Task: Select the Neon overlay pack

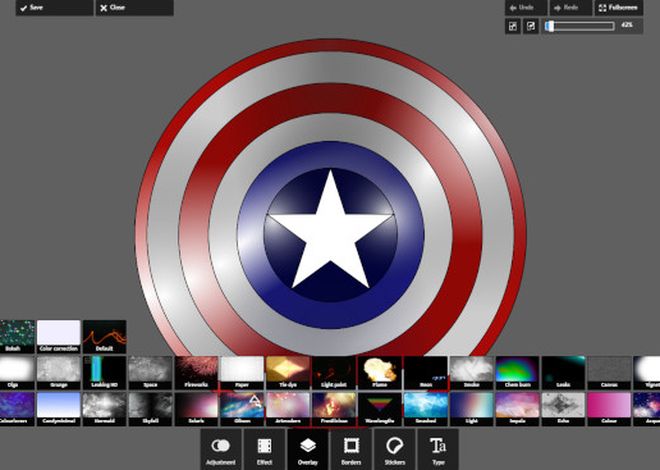Action: (x=426, y=372)
